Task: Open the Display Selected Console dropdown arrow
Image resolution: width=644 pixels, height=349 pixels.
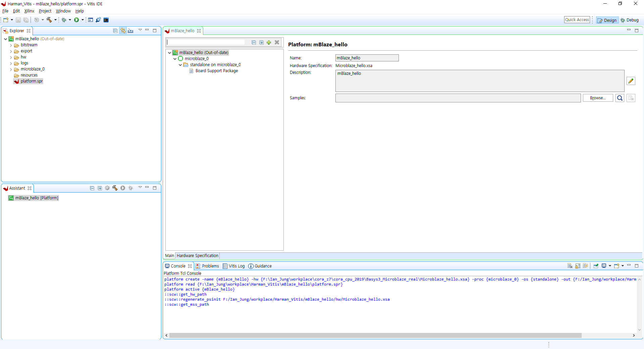Action: pos(610,266)
